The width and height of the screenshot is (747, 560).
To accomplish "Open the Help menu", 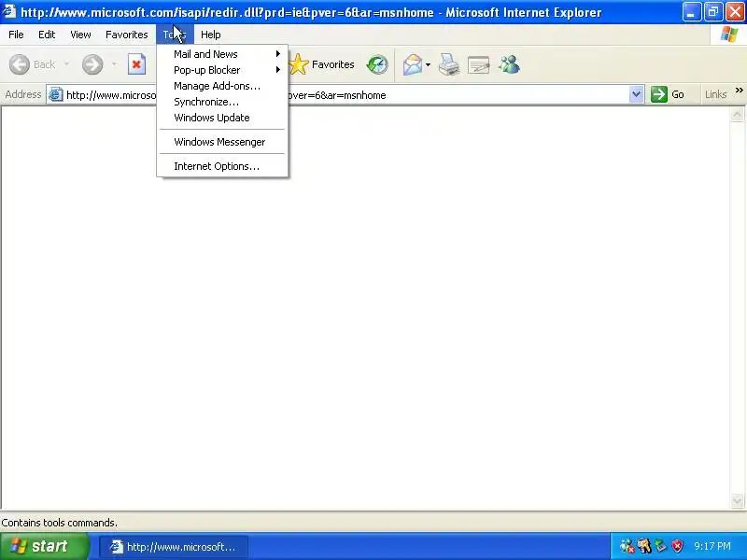I will tap(211, 35).
